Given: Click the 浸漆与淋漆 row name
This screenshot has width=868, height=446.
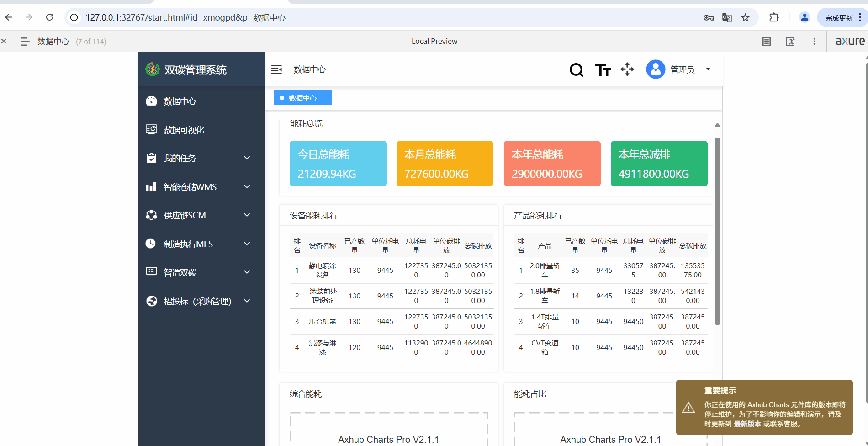Looking at the screenshot, I should point(323,347).
